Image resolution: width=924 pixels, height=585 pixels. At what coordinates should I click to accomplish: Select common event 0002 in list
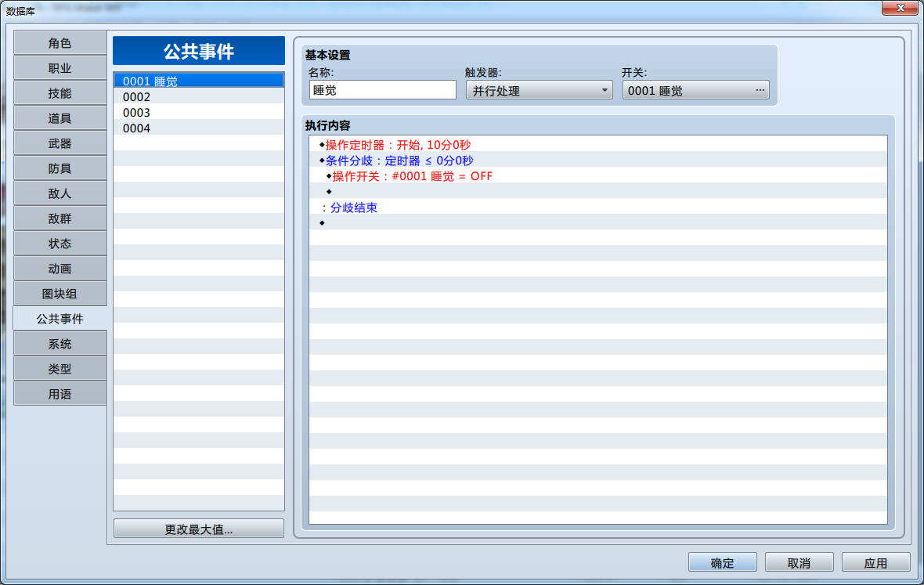(x=199, y=96)
